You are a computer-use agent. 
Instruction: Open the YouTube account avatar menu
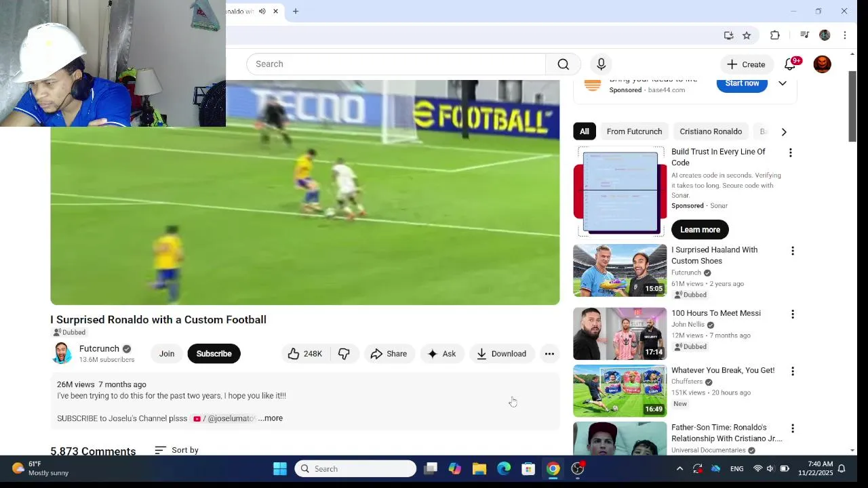pos(822,64)
